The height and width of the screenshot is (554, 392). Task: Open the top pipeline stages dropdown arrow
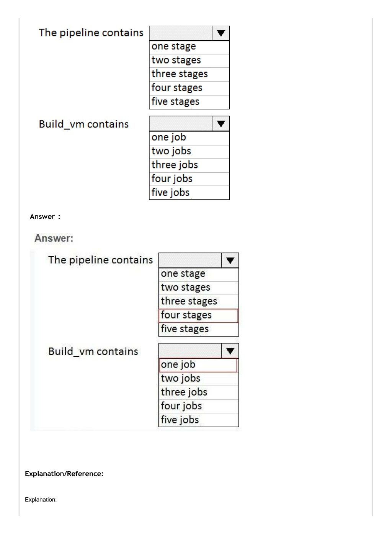tap(221, 33)
